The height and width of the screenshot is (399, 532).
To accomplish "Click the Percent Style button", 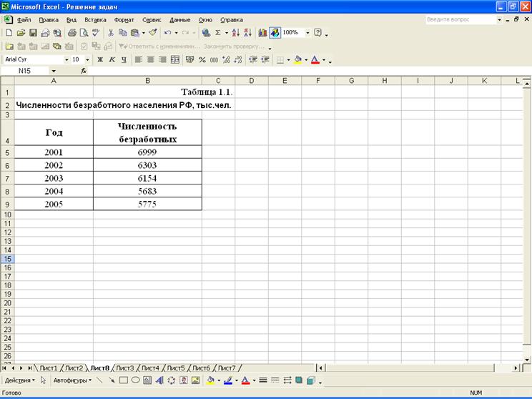I will 202,60.
